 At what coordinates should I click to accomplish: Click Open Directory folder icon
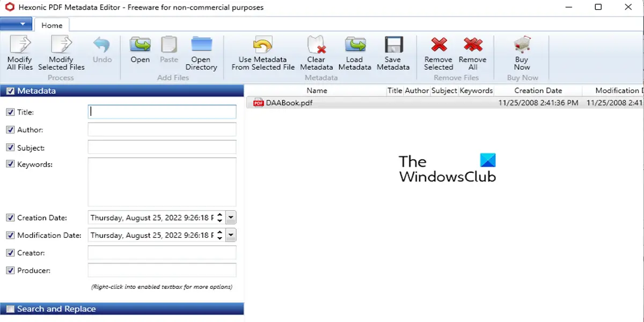click(201, 45)
